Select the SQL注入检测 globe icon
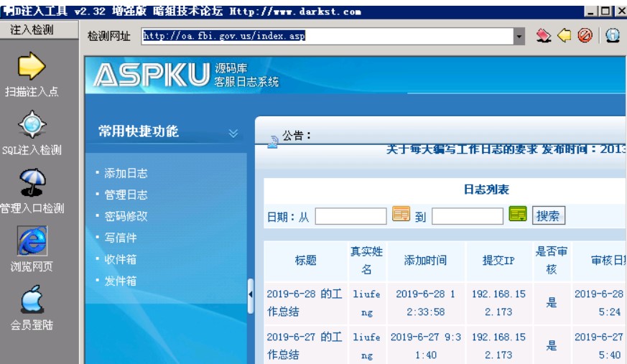Screen dimensions: 627x364 pos(32,125)
